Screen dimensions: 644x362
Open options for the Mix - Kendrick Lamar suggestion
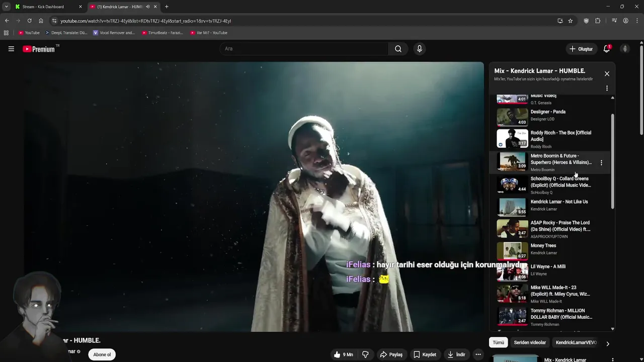612,360
